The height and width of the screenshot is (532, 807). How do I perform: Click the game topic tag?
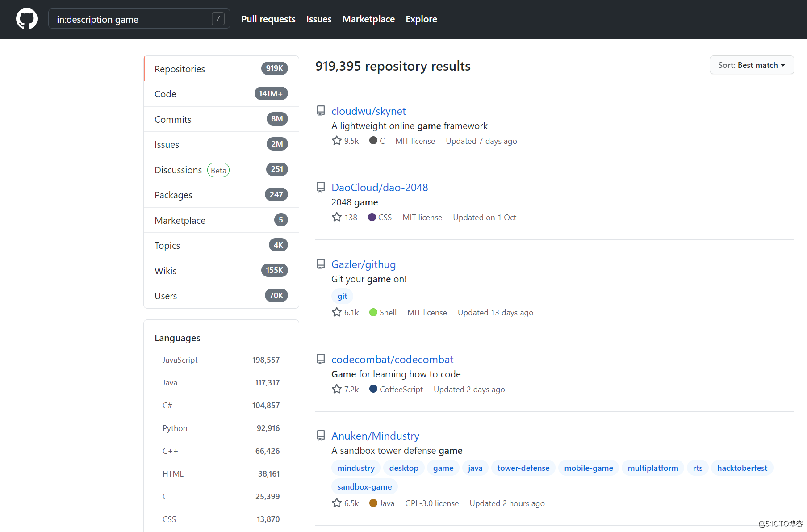click(x=443, y=468)
